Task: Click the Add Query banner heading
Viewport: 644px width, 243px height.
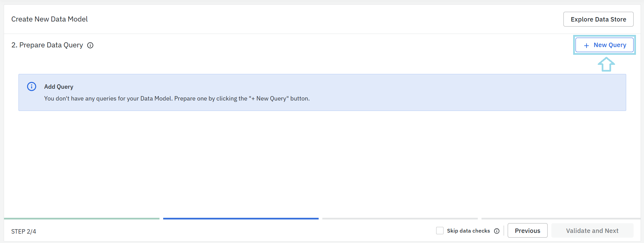Action: point(59,87)
